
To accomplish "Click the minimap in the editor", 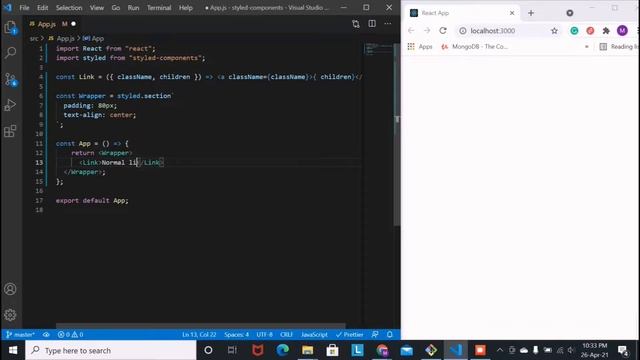I will tap(378, 49).
